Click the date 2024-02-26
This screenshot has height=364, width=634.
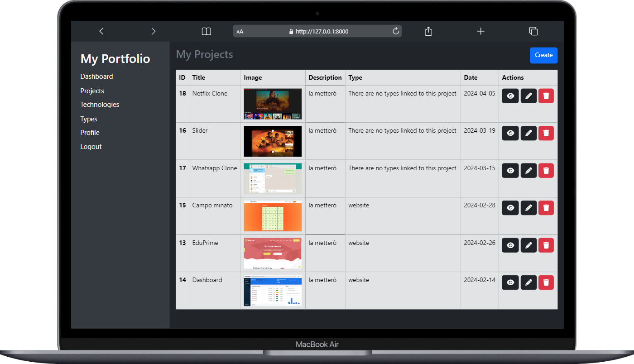click(x=480, y=243)
